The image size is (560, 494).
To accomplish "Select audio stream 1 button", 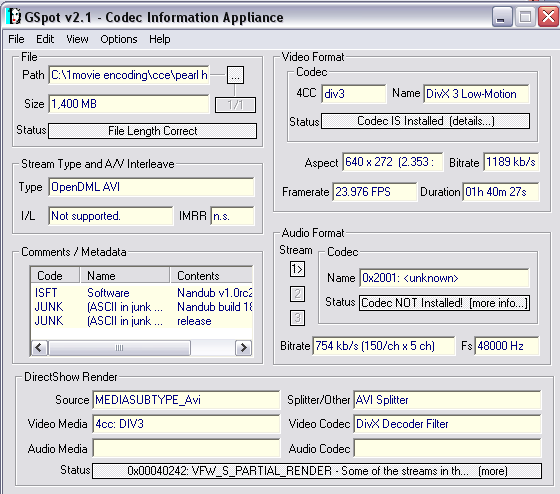I will tap(297, 269).
